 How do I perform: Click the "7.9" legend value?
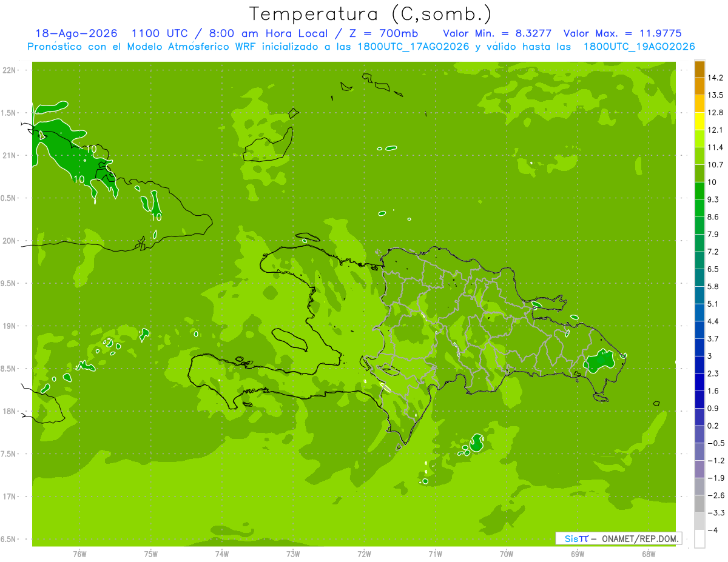point(713,234)
